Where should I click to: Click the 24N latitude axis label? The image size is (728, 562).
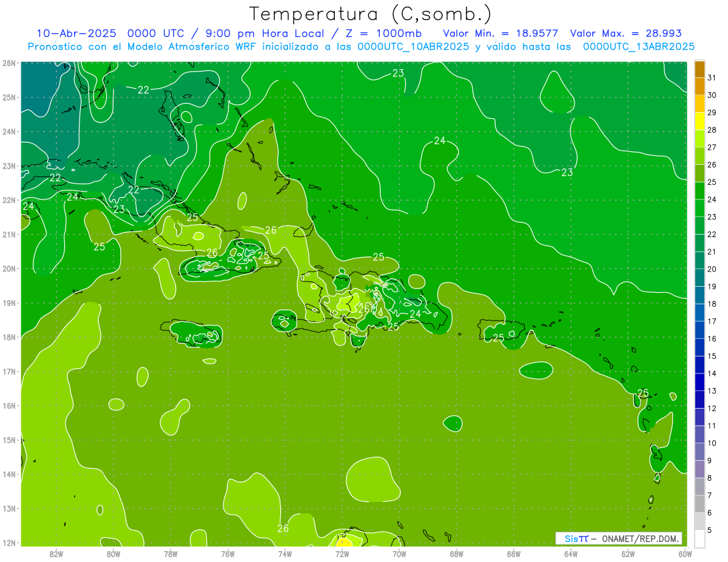point(8,132)
